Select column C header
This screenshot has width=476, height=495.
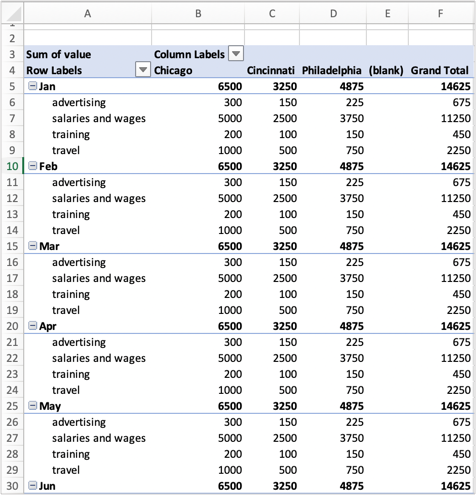272,13
